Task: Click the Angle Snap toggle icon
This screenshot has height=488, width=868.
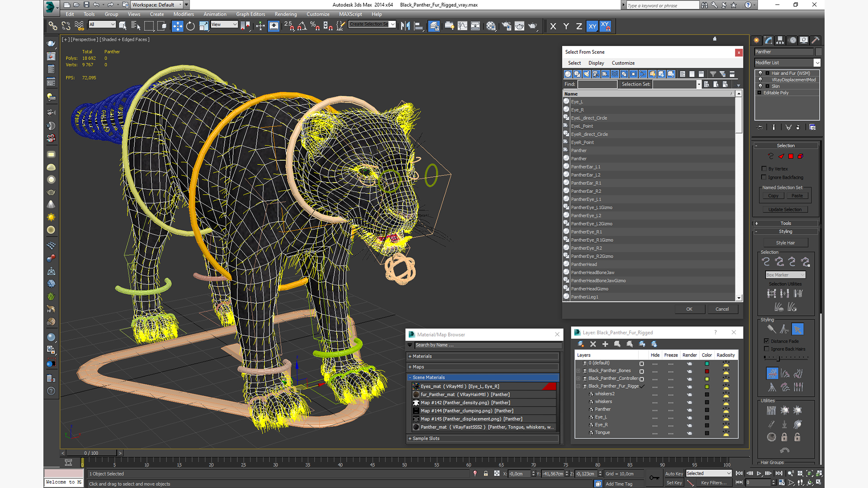Action: click(302, 26)
